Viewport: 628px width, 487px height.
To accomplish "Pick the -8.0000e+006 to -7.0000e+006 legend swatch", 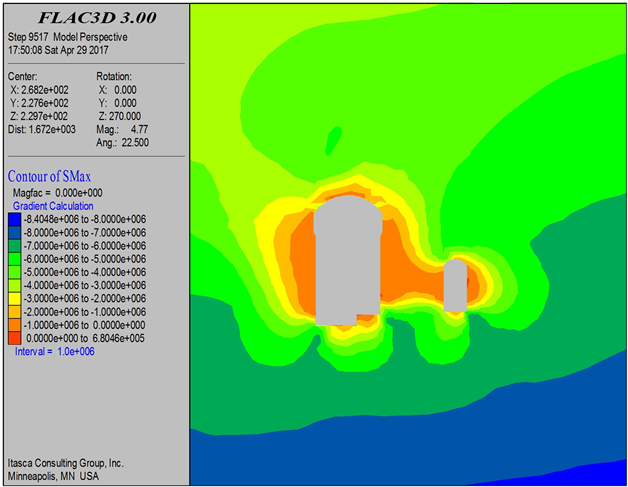I will (15, 232).
